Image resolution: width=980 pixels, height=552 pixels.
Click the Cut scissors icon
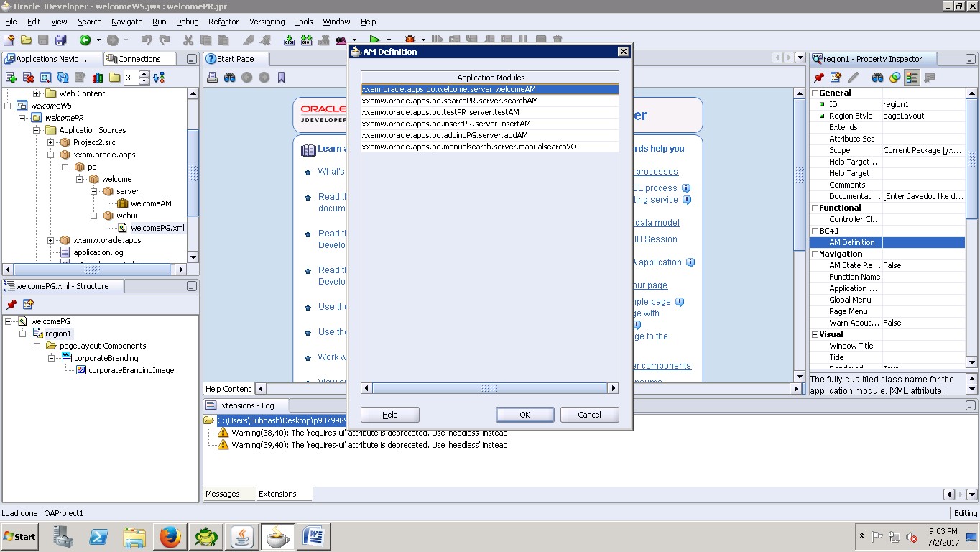(189, 40)
